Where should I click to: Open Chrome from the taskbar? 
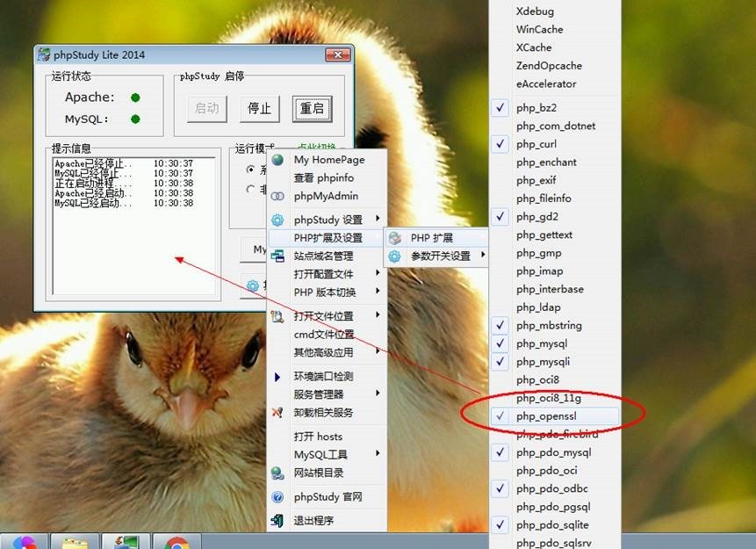(176, 543)
